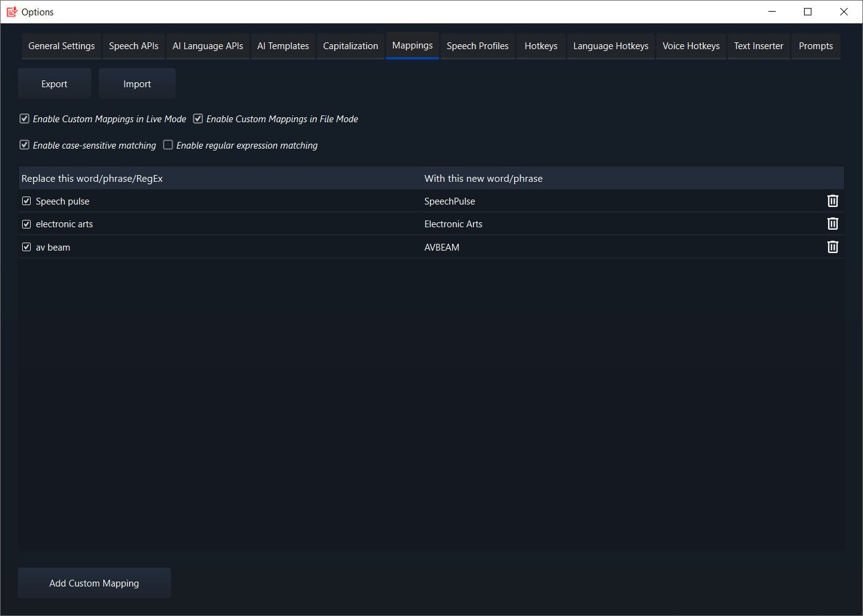Disable case-sensitive matching

24,145
